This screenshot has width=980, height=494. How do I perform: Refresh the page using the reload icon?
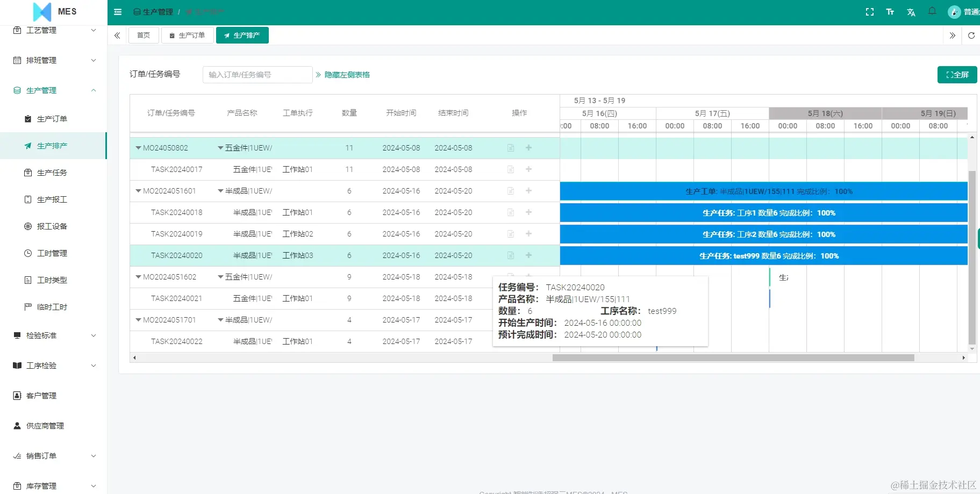[x=971, y=35]
